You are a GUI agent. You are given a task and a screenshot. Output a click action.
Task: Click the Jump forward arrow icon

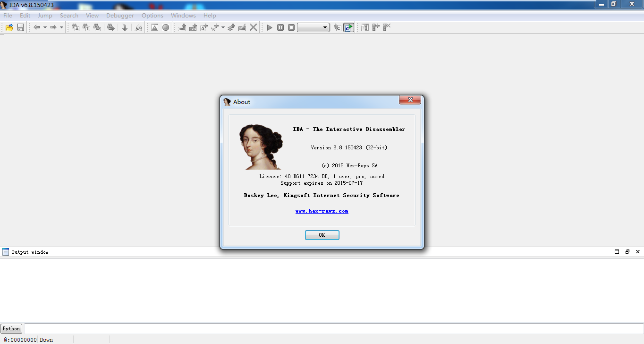[x=53, y=27]
